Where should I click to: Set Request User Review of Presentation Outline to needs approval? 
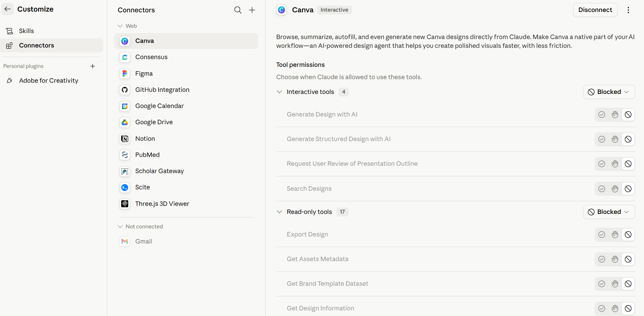click(615, 164)
